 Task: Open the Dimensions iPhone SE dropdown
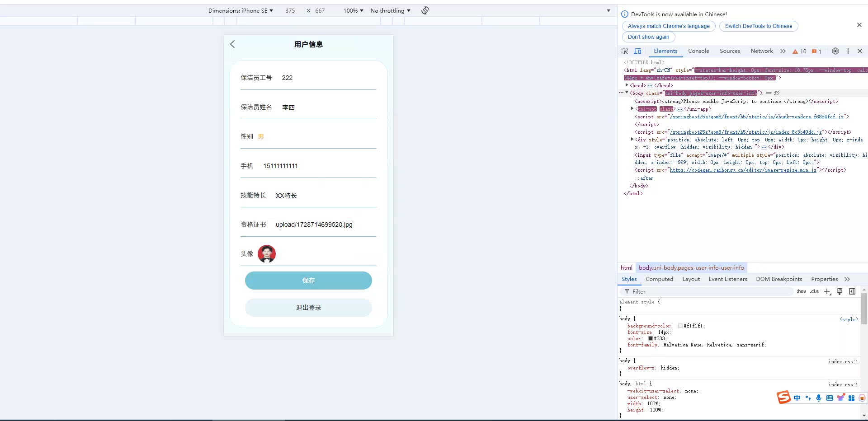click(x=241, y=10)
